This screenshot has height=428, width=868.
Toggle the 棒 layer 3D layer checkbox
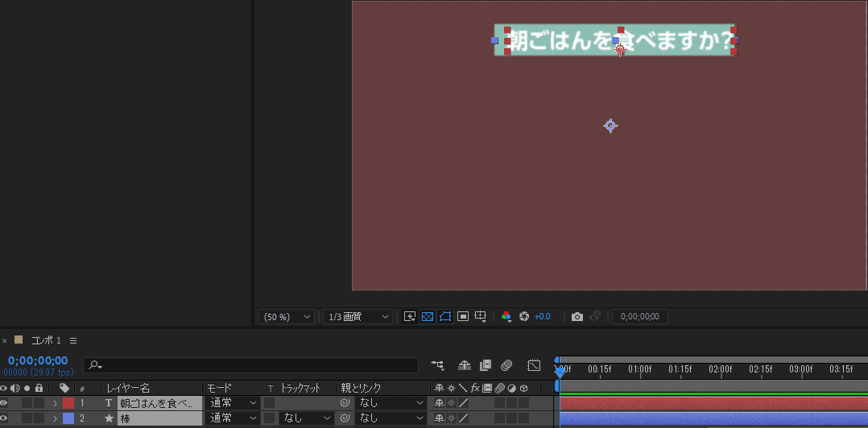(523, 418)
